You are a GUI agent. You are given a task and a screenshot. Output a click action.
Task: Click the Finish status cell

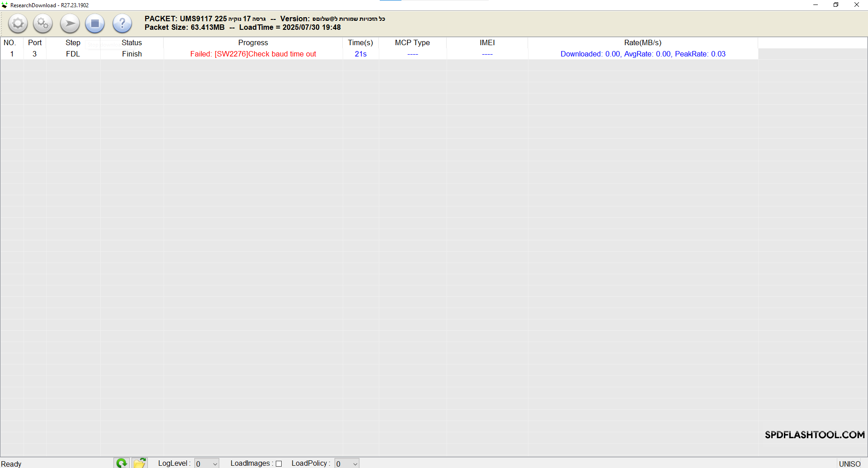tap(132, 54)
